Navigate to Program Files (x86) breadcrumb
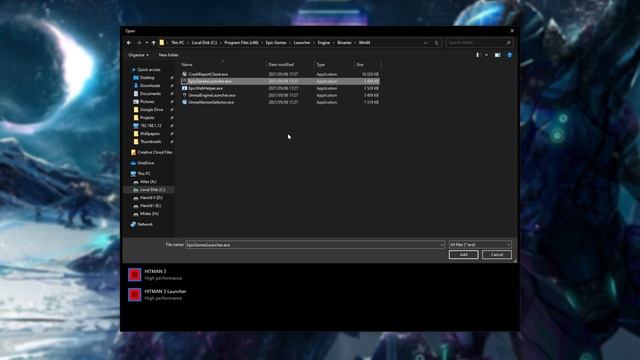 click(241, 42)
